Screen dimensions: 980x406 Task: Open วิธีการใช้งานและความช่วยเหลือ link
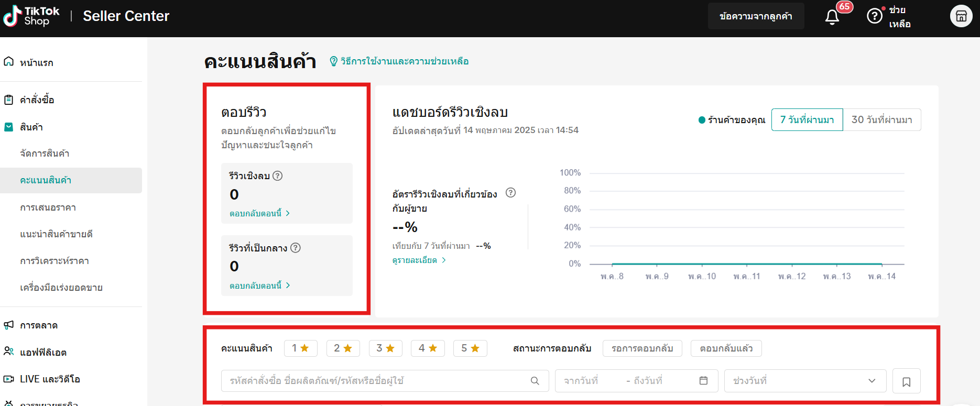405,61
